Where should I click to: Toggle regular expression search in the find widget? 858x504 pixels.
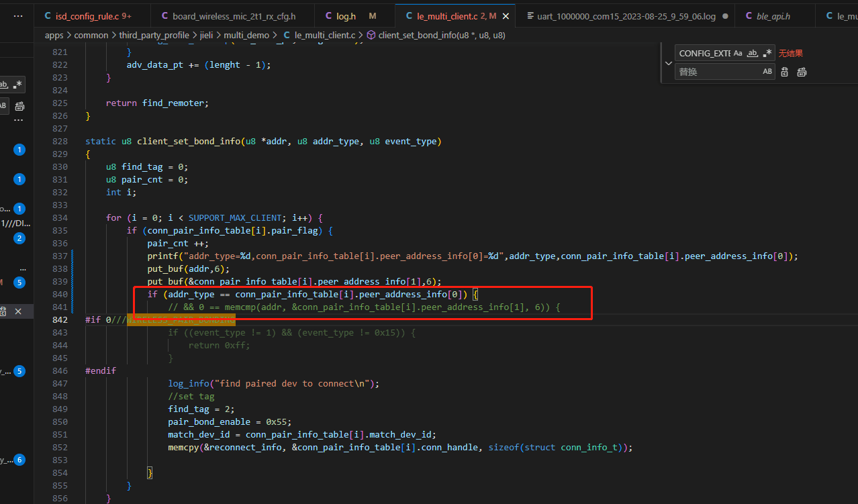(767, 53)
